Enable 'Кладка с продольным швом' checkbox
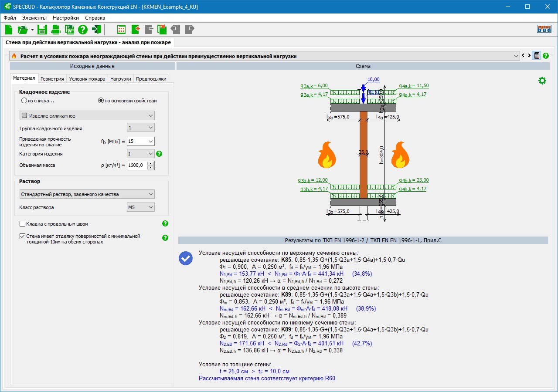The width and height of the screenshot is (558, 392). [23, 224]
